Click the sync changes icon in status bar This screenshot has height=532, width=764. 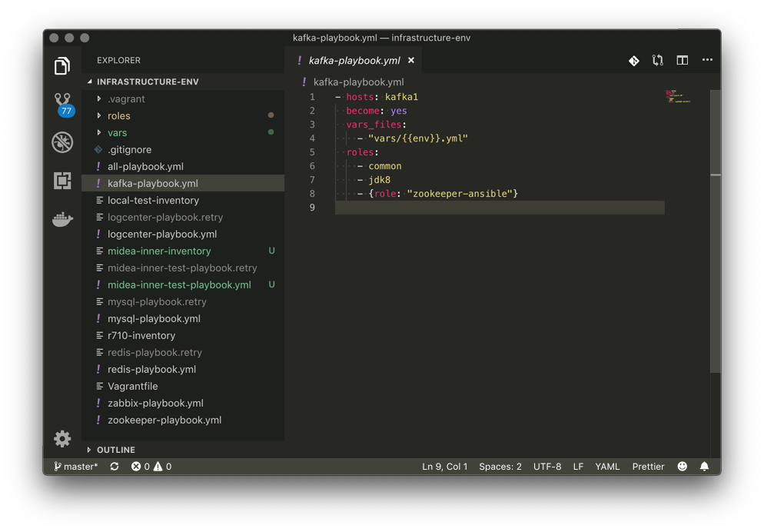click(115, 467)
